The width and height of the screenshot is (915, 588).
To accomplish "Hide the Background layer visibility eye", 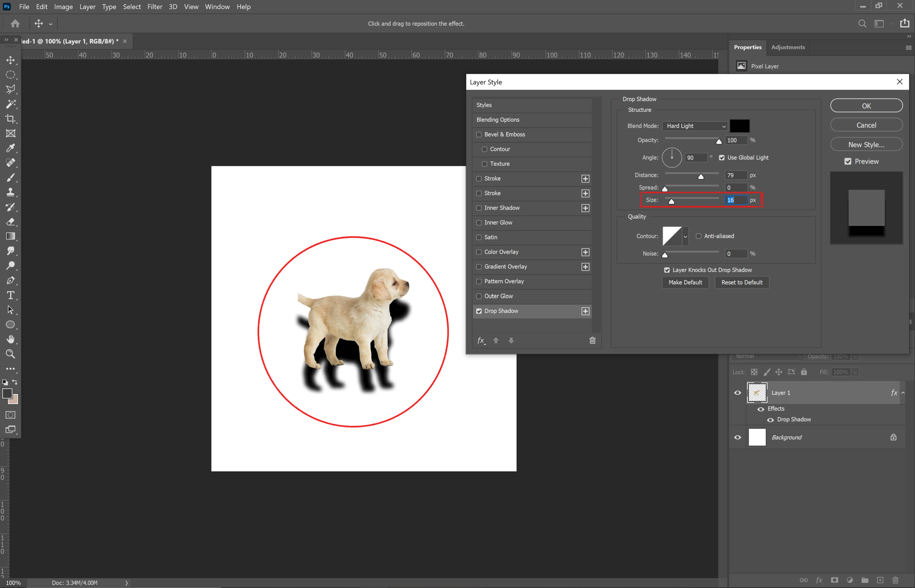I will pos(737,438).
